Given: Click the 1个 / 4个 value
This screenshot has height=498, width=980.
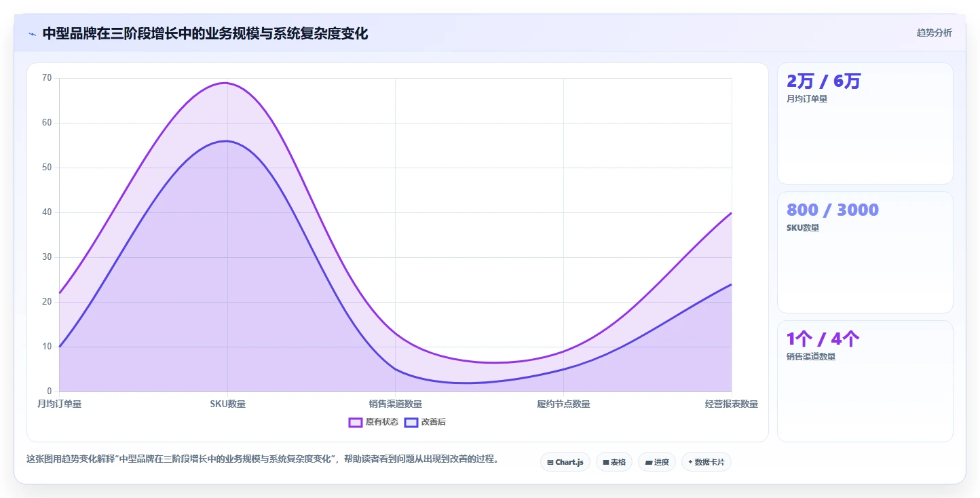Looking at the screenshot, I should (x=823, y=339).
